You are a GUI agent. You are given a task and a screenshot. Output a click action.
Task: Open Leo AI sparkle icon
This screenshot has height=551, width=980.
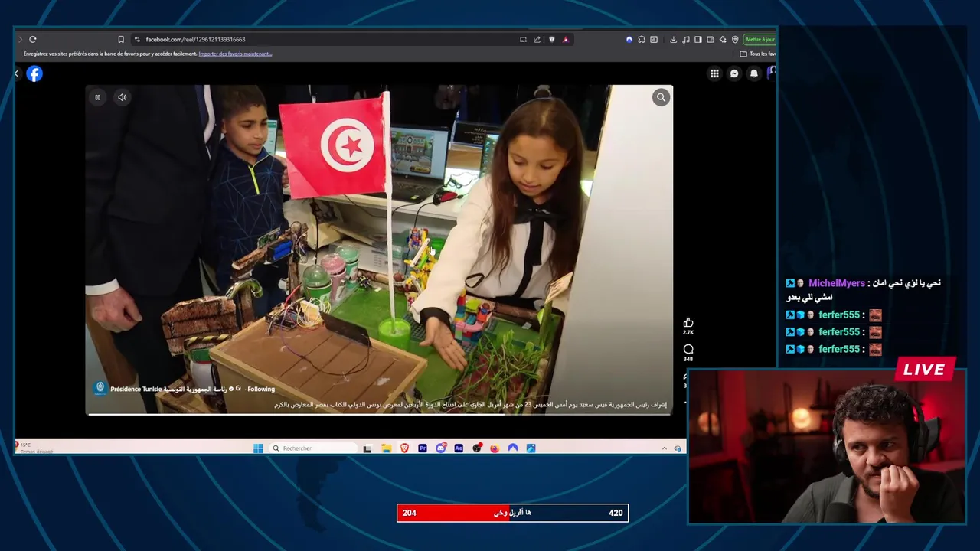point(723,40)
